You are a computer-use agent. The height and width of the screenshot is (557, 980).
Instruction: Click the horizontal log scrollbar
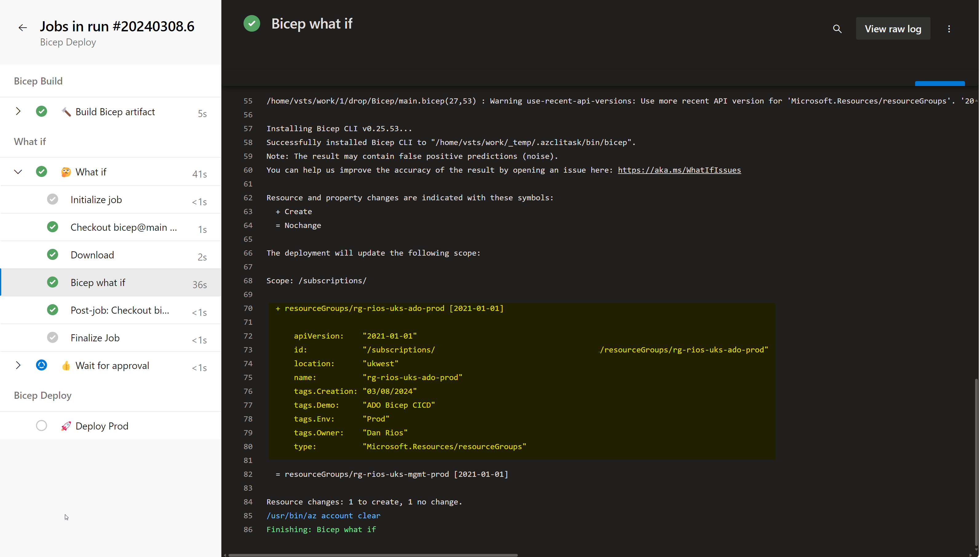point(373,555)
